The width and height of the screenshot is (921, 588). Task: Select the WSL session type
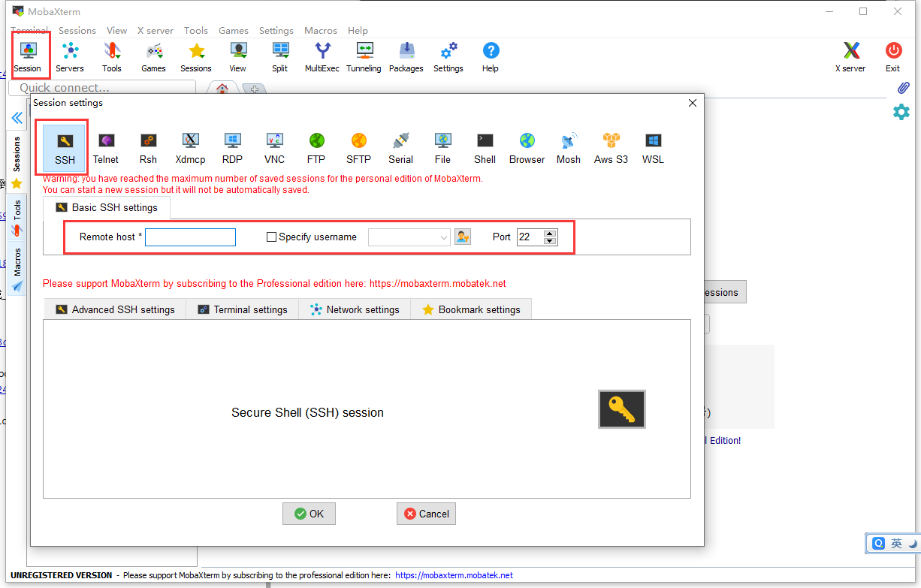(x=653, y=148)
